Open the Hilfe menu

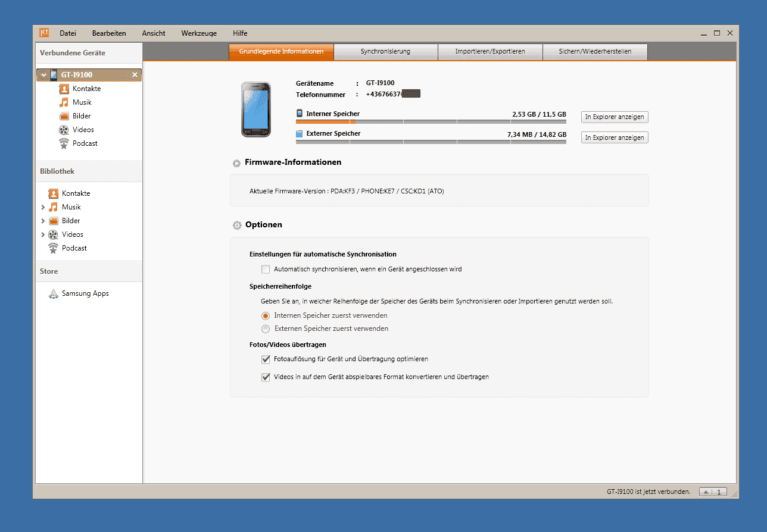point(240,33)
